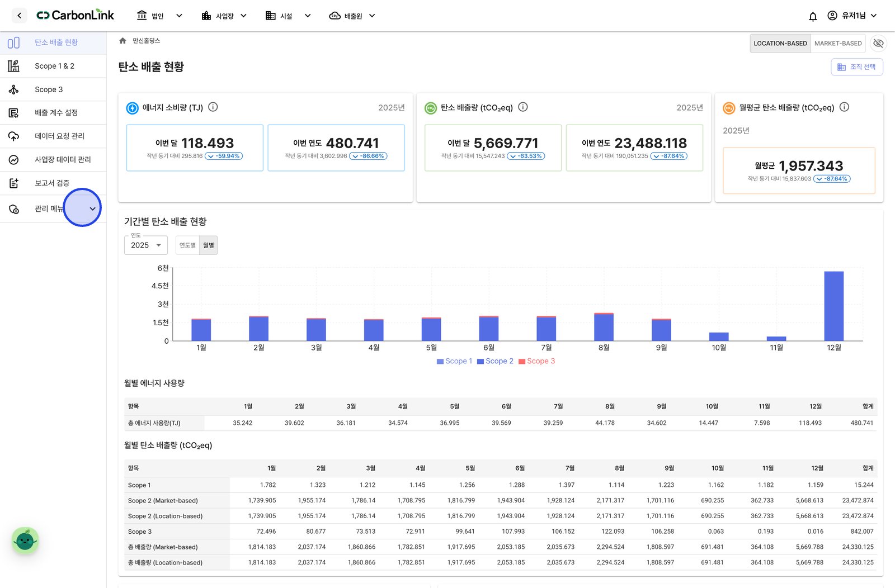Click the 조직 선택 button
The width and height of the screenshot is (895, 588).
click(x=857, y=67)
